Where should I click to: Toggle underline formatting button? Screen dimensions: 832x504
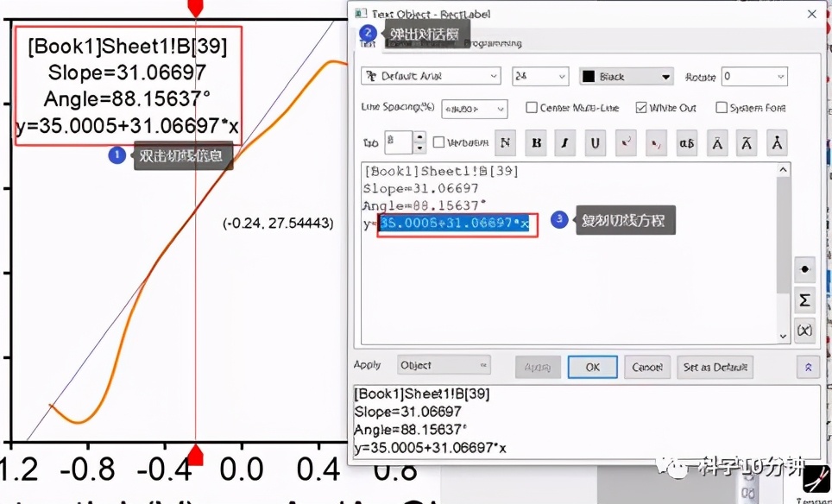pyautogui.click(x=596, y=142)
